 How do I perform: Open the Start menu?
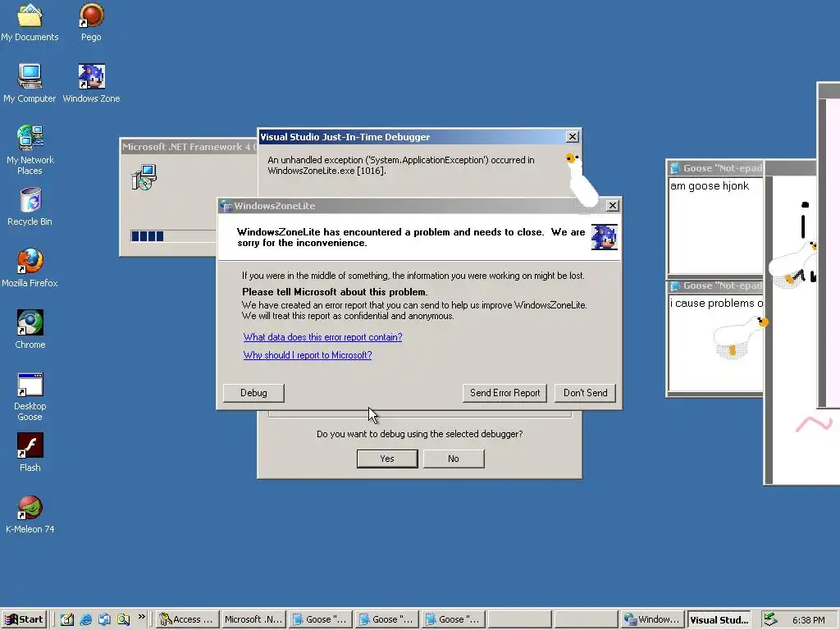click(25, 619)
